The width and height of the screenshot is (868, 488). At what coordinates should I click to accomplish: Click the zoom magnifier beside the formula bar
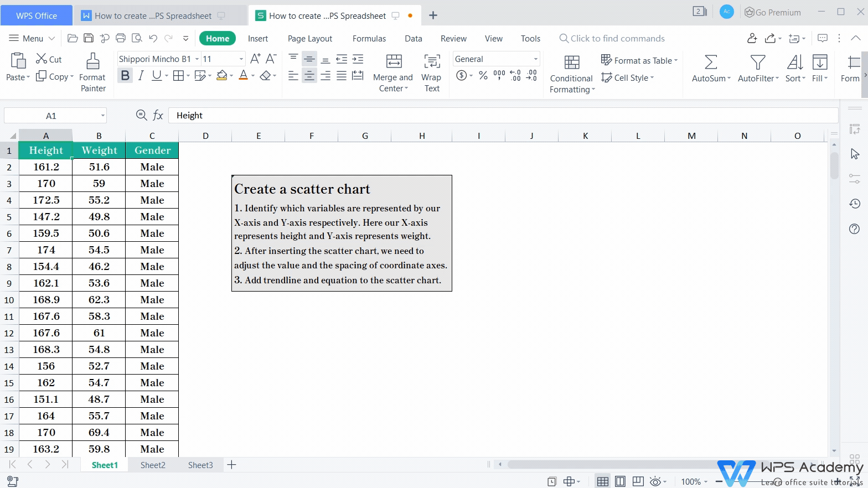[141, 115]
